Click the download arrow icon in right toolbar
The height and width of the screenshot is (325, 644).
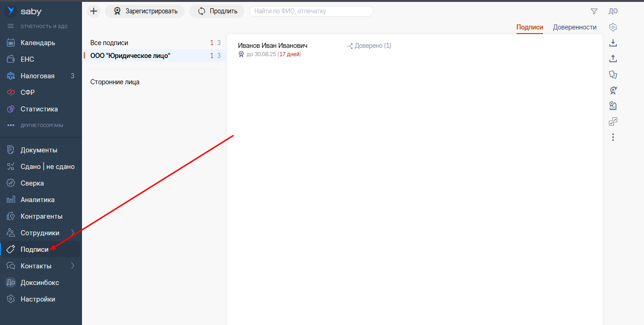(613, 43)
